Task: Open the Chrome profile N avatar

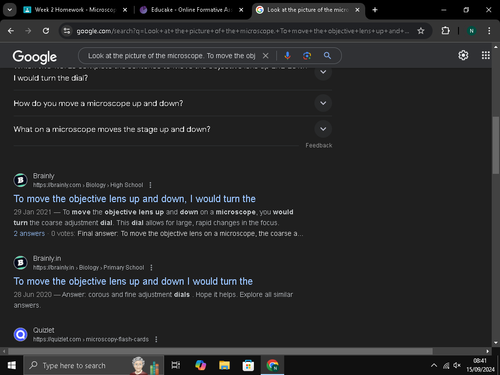Action: (471, 31)
